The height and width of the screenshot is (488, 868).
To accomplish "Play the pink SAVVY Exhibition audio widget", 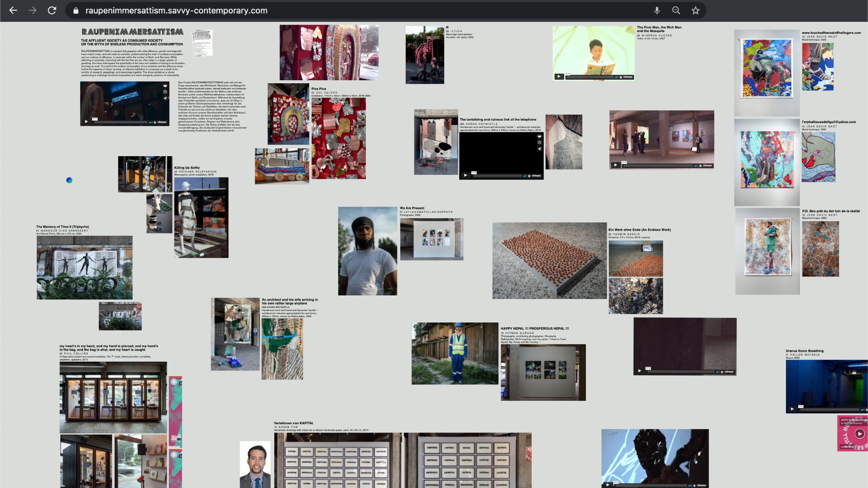I will pos(859,434).
